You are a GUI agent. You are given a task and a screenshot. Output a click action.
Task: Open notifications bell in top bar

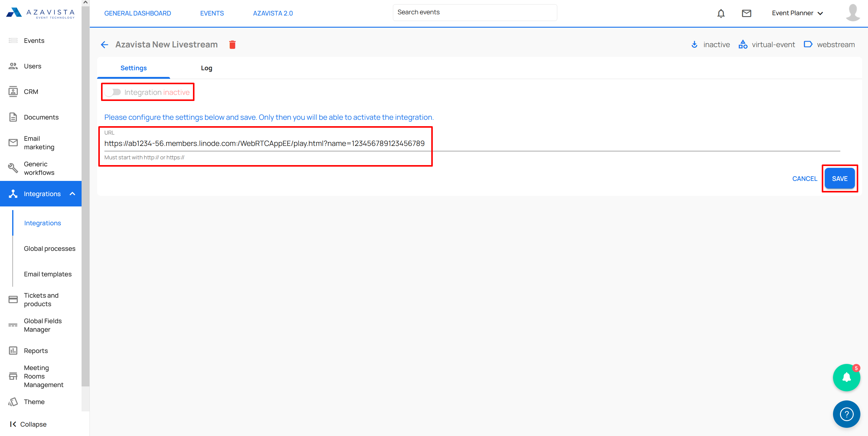click(721, 13)
